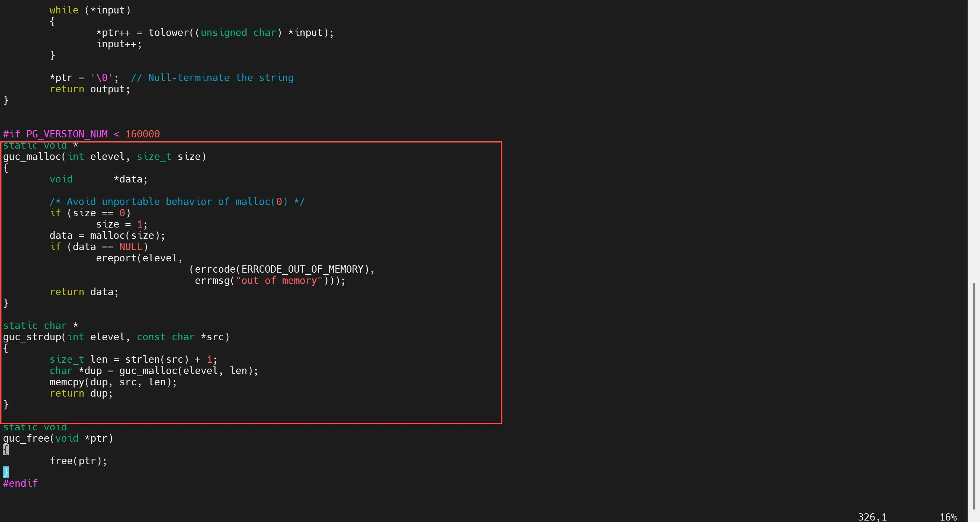This screenshot has width=980, height=522.
Task: Click the 'guc_free(void *ptr)' signature line
Action: click(58, 439)
